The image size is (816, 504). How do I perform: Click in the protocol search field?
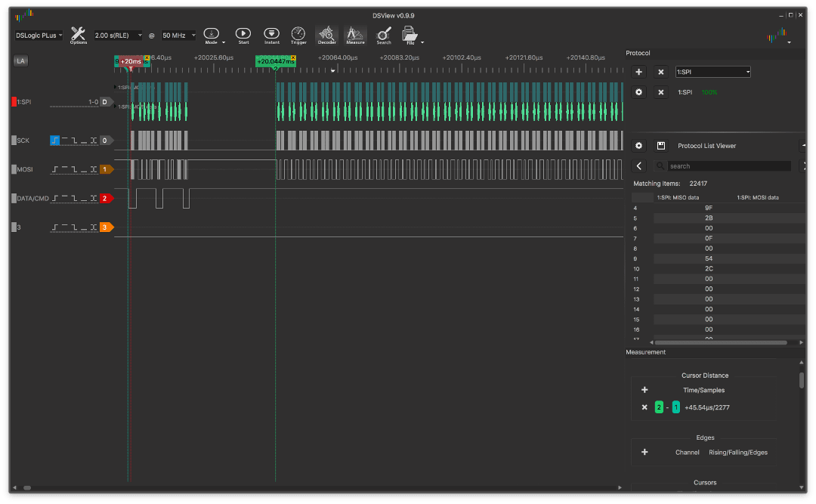pos(729,166)
